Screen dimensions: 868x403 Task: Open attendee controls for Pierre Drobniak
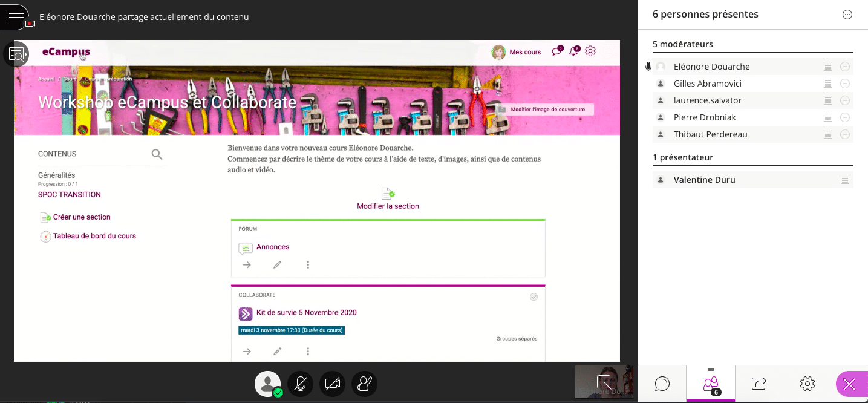tap(845, 117)
